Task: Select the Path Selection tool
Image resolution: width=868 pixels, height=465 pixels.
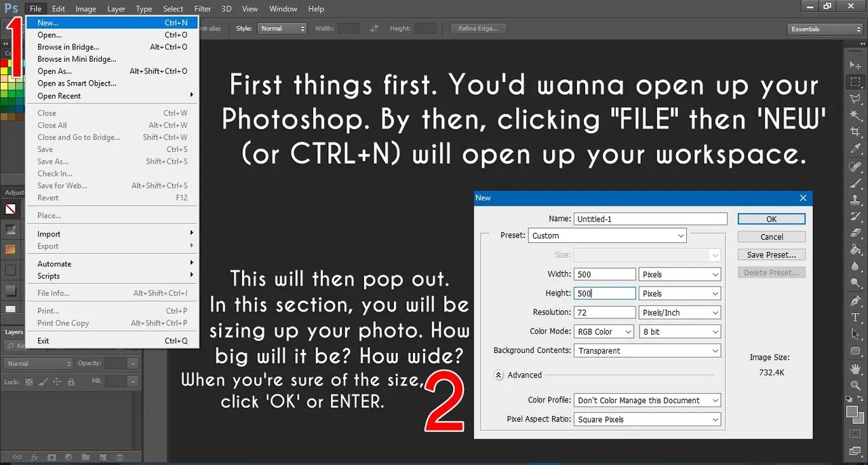Action: (x=855, y=334)
